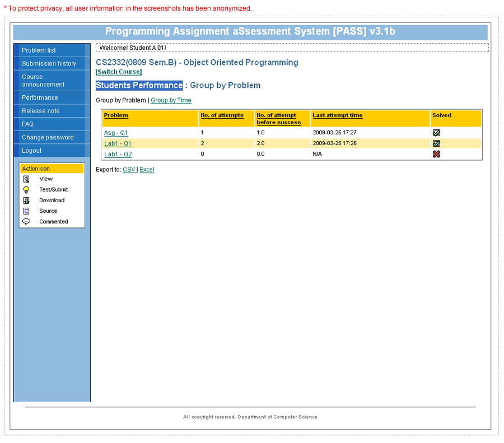The image size is (504, 443).
Task: Click the solved checkmark for Lab1 - Q1
Action: coord(436,143)
